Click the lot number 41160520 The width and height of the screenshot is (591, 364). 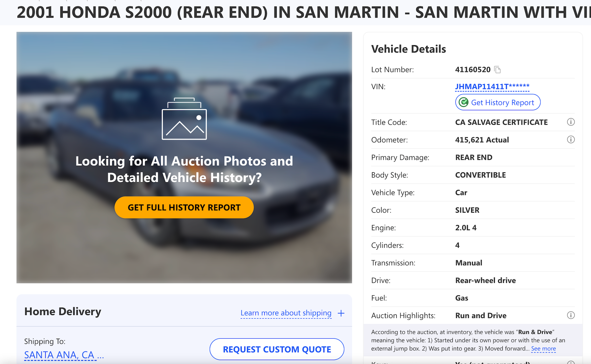(x=472, y=70)
